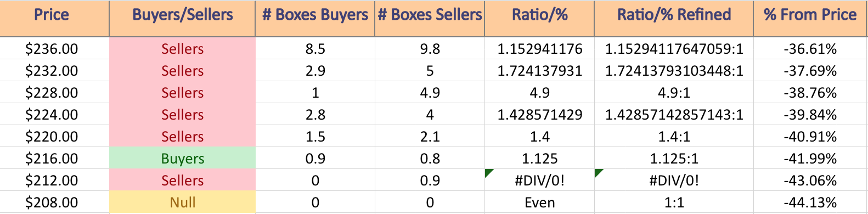
Task: Select the yellow Null cell
Action: coord(182,202)
